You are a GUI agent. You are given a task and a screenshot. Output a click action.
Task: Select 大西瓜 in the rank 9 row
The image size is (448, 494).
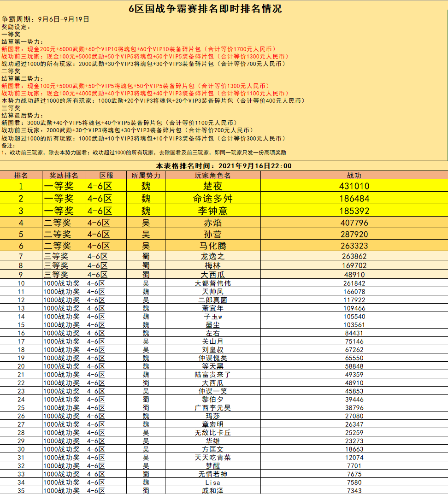[212, 274]
